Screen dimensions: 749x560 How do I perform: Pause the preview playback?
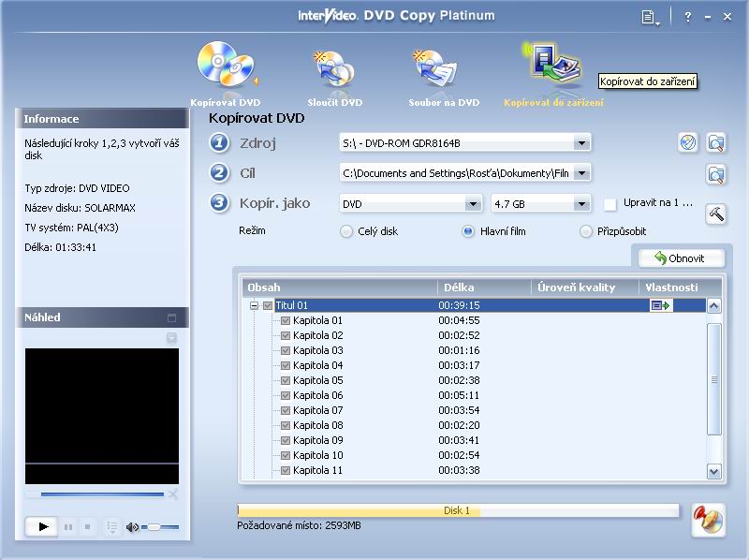[68, 527]
